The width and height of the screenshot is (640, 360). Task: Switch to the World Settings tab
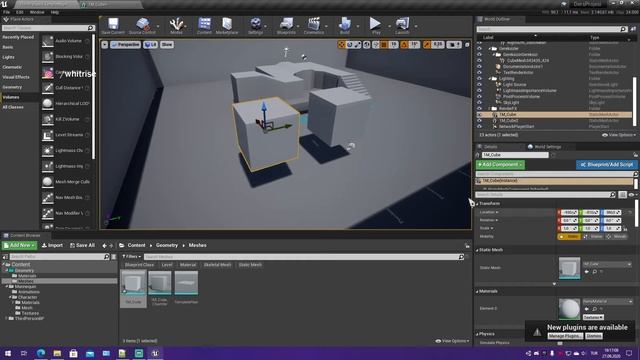click(544, 147)
